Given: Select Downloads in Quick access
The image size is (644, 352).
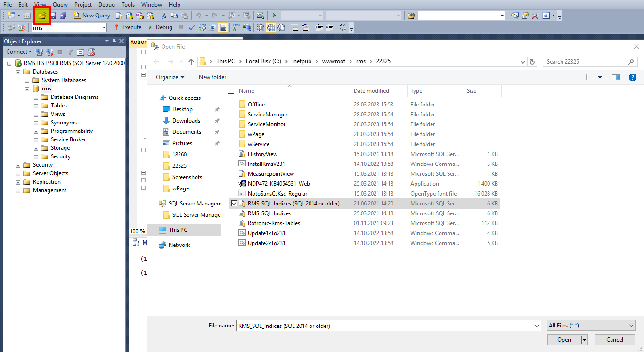Looking at the screenshot, I should [186, 121].
